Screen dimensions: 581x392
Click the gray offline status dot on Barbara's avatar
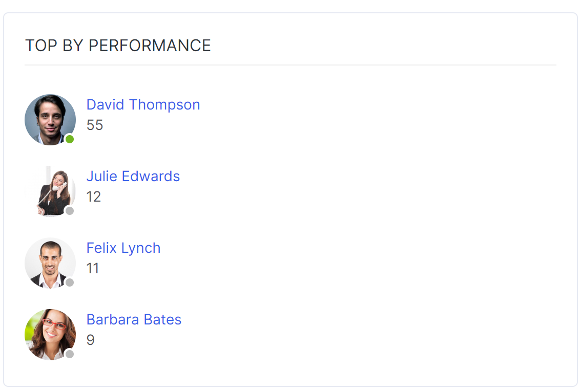tap(70, 354)
